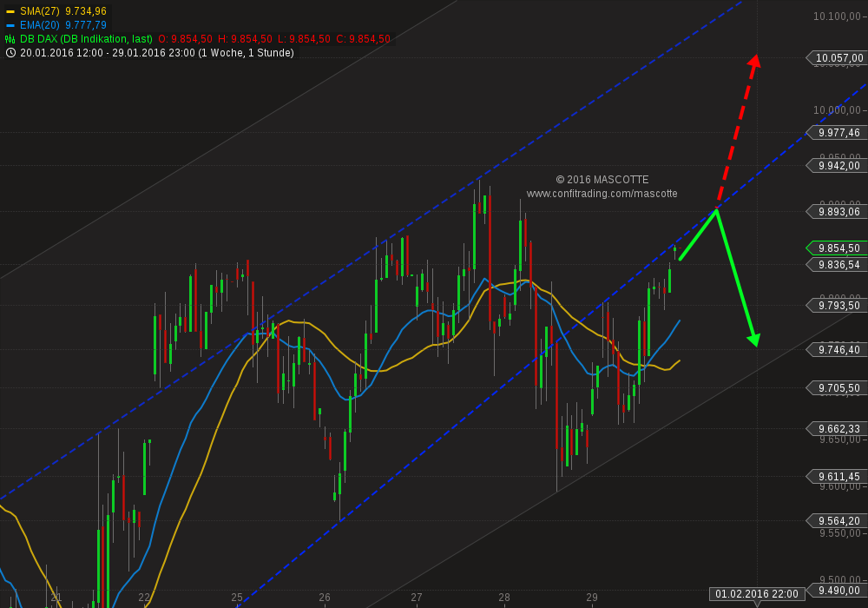Click the price marker 9.611,45
The image size is (868, 608).
tap(838, 477)
